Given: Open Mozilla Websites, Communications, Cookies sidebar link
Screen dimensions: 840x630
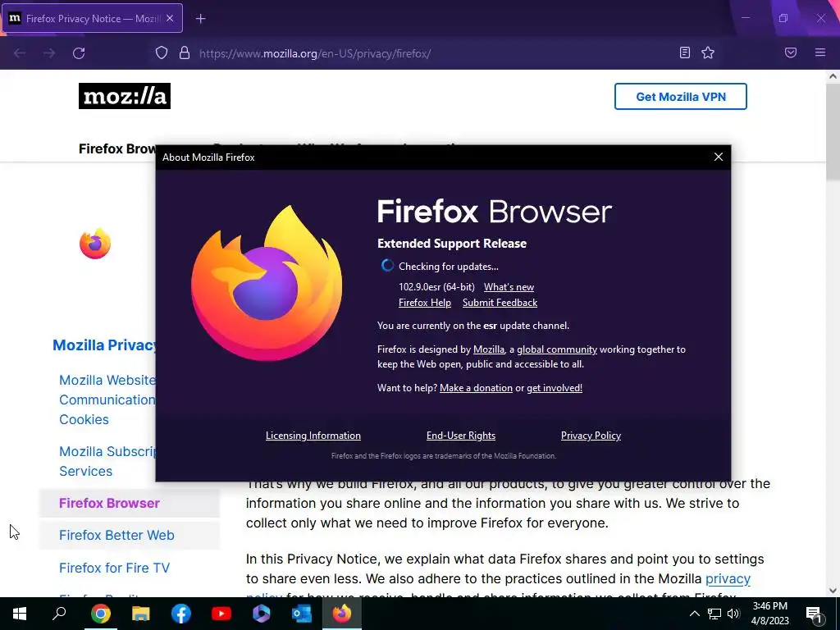Looking at the screenshot, I should [107, 399].
